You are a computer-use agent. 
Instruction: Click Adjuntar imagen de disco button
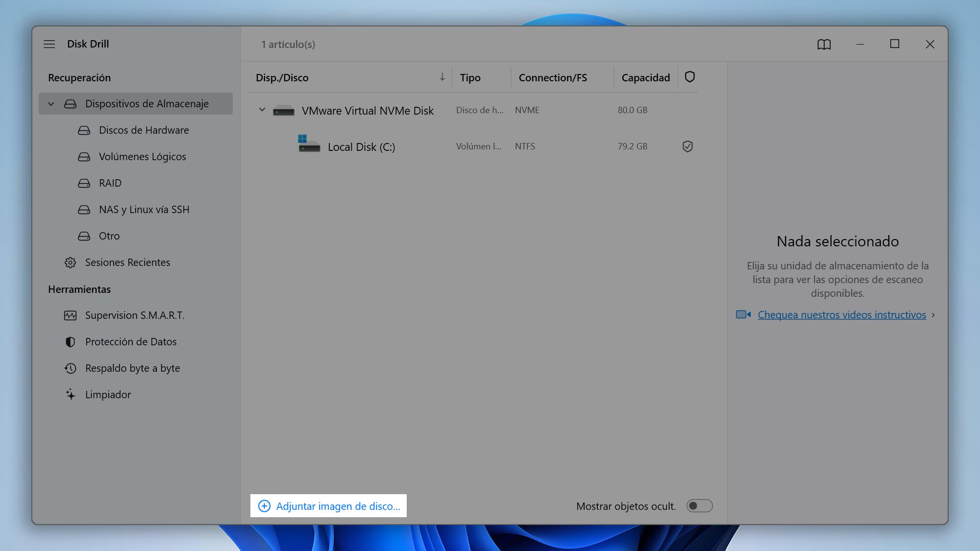point(329,506)
